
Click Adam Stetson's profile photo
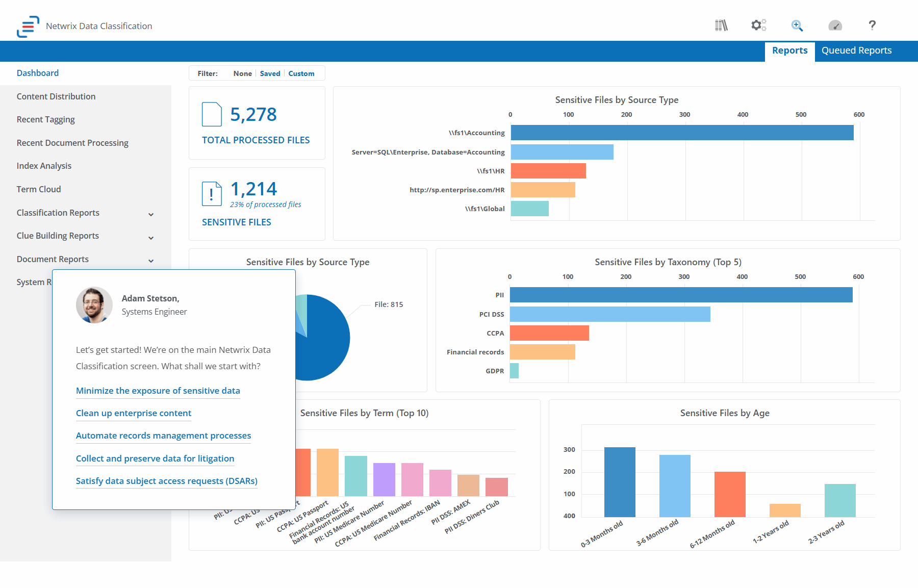(94, 305)
